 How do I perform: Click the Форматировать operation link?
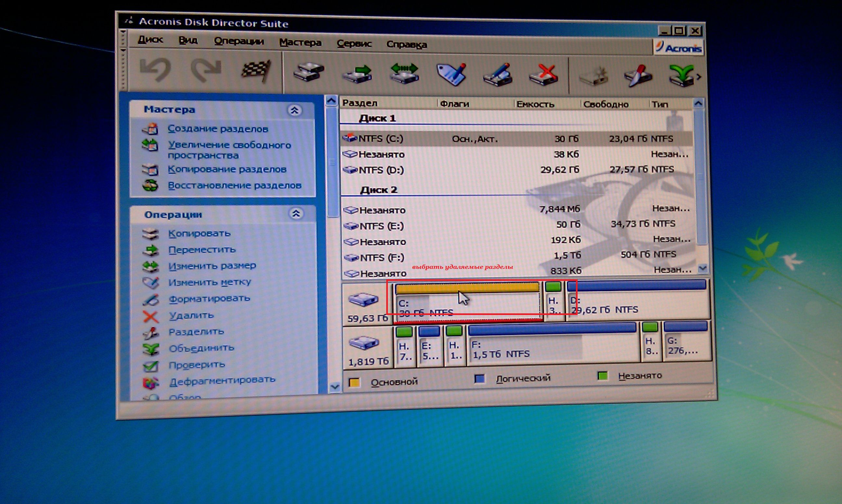tap(209, 298)
